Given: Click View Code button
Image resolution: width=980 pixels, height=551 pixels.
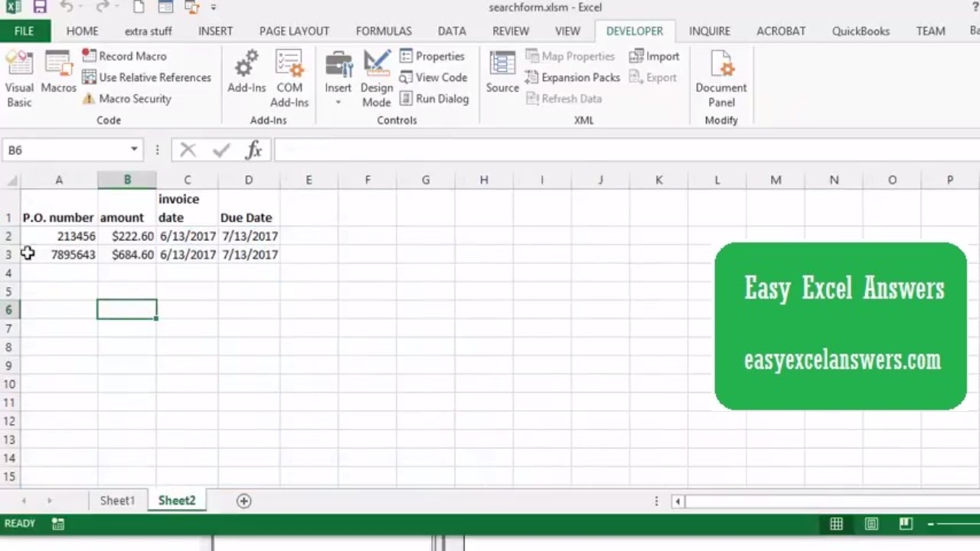Looking at the screenshot, I should [x=433, y=77].
